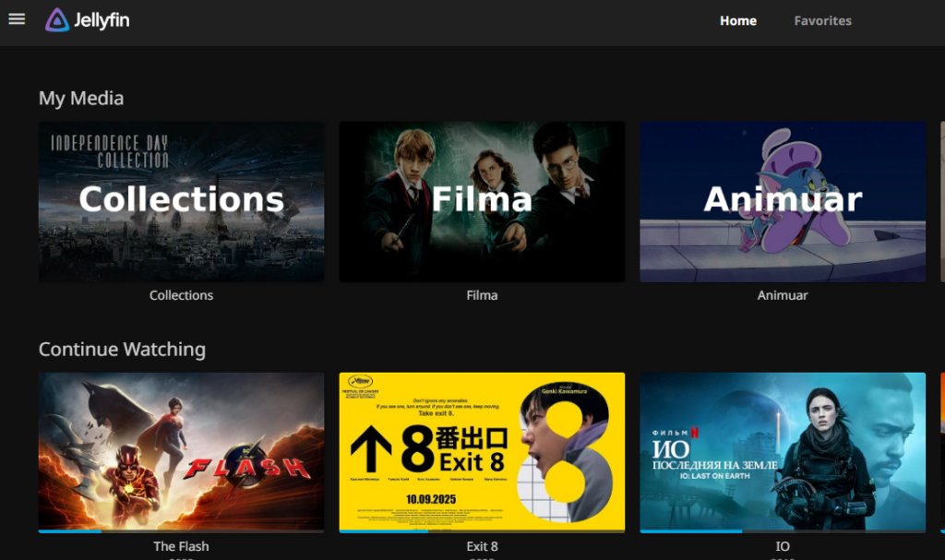Click The Flash playback progress bar
This screenshot has width=945, height=560.
tap(181, 530)
